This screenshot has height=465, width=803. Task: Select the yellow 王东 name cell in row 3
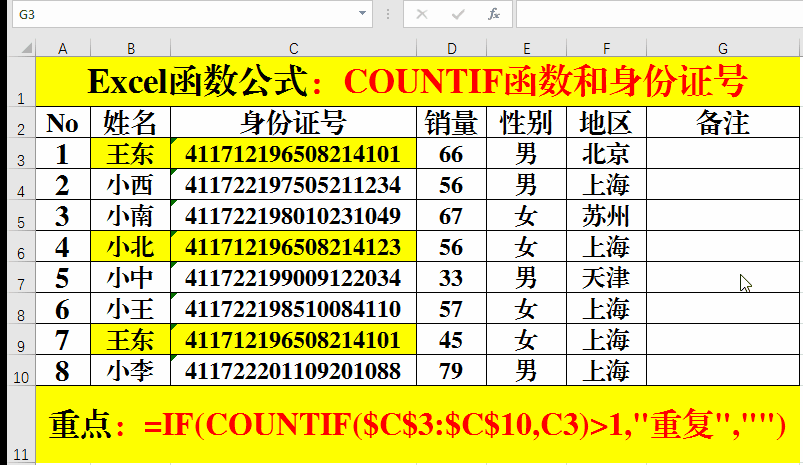(131, 154)
